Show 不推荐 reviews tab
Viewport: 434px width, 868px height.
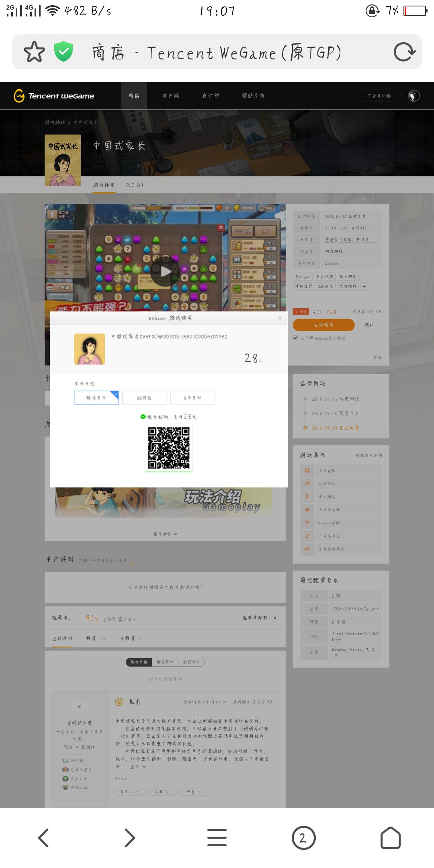click(131, 638)
